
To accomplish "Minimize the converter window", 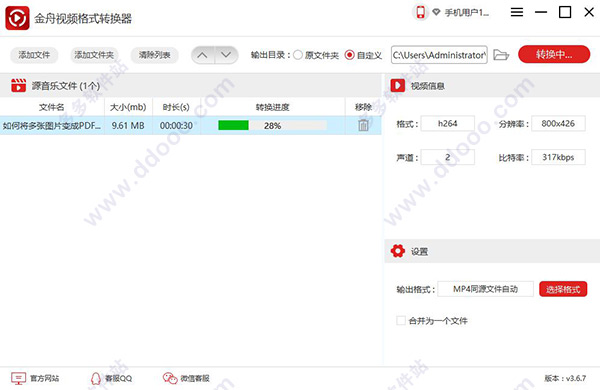I will point(541,12).
